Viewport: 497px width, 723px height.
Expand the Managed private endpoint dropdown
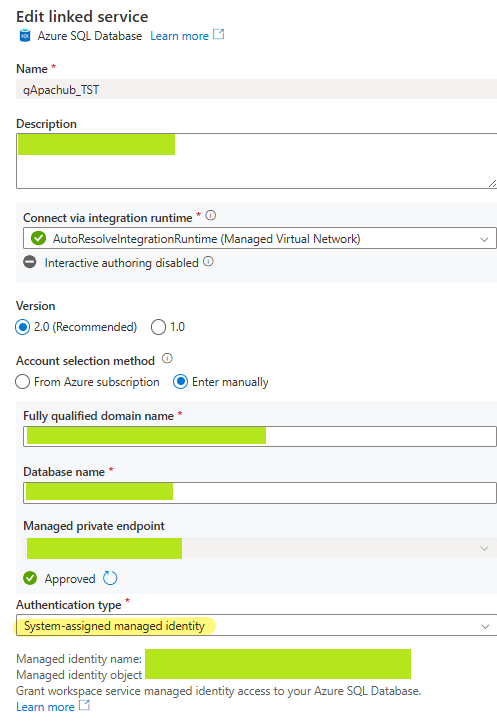point(260,548)
